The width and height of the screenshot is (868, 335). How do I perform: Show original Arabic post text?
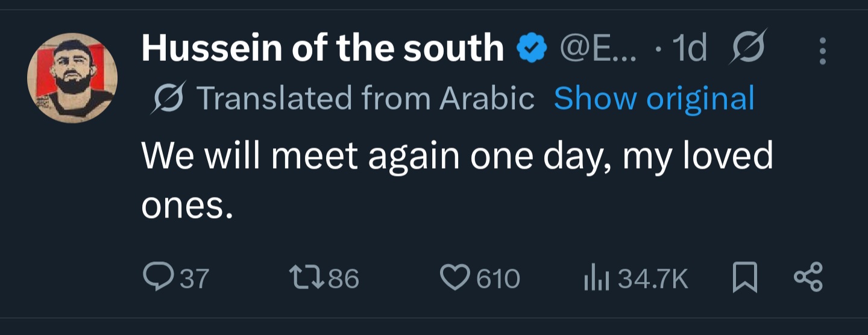[654, 98]
